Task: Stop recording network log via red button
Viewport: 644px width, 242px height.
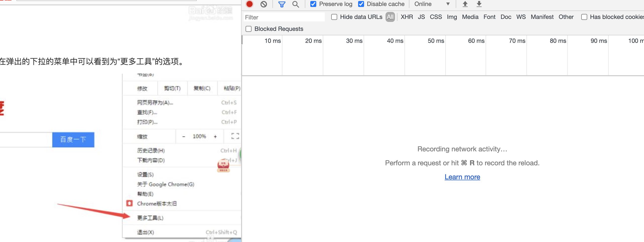Action: tap(249, 4)
